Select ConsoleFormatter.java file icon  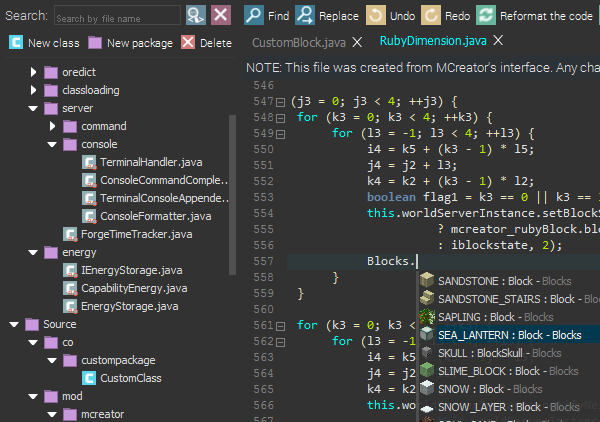pos(89,216)
